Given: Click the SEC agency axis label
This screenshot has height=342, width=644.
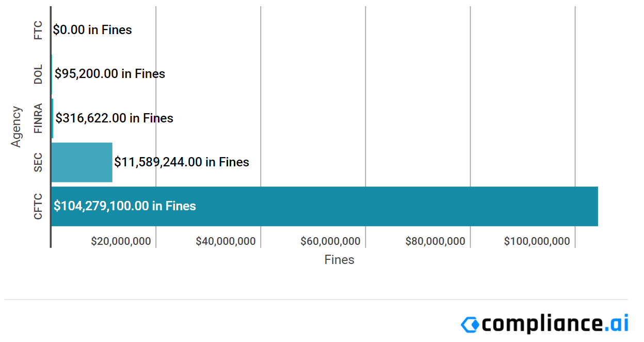Looking at the screenshot, I should tap(38, 162).
